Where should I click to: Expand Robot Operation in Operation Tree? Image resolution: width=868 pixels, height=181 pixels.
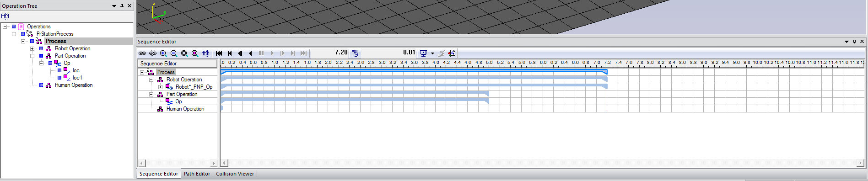coord(32,48)
